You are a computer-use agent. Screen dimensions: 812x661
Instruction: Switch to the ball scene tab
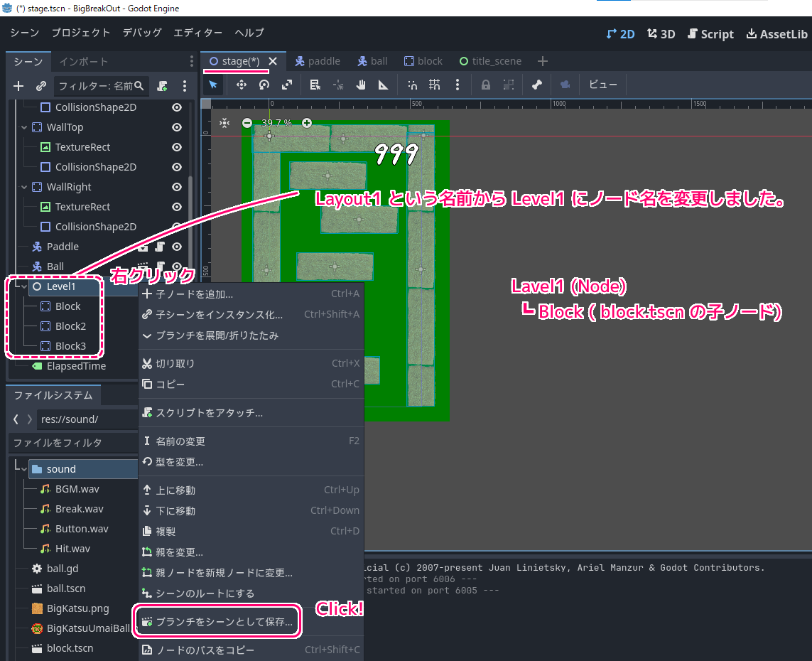tap(372, 61)
